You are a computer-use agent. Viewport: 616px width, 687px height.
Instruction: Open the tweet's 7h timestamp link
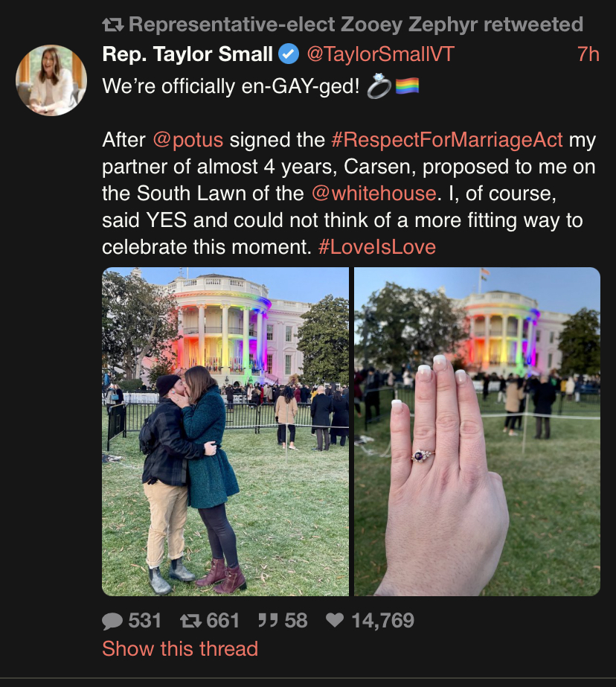tap(588, 54)
